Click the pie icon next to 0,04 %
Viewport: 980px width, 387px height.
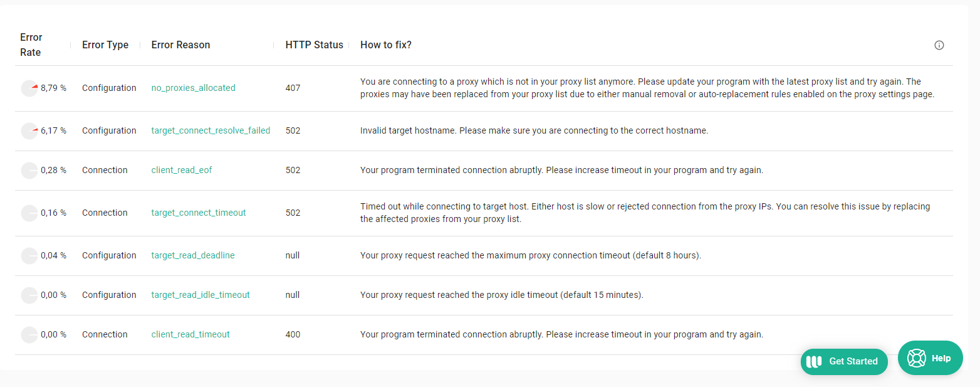tap(29, 256)
